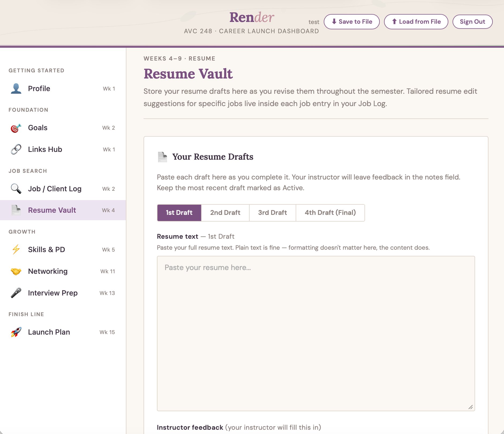Click the 'Resume text — 1st Draft' label
The width and height of the screenshot is (504, 434).
195,237
